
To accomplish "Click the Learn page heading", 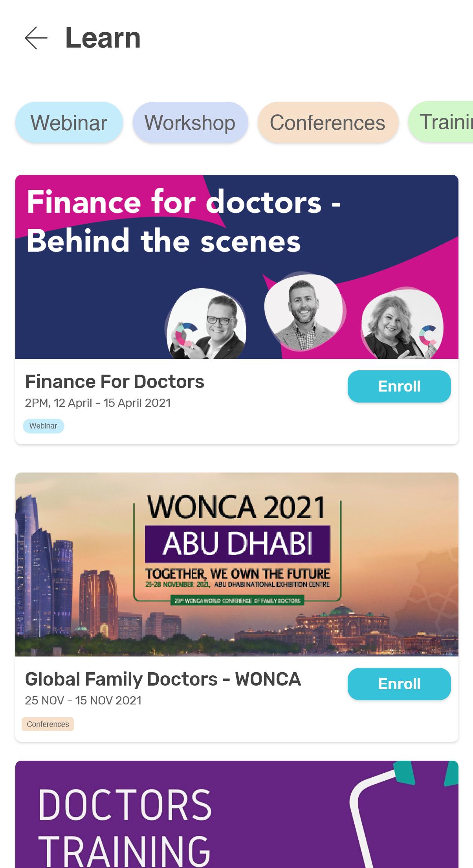I will [x=103, y=38].
